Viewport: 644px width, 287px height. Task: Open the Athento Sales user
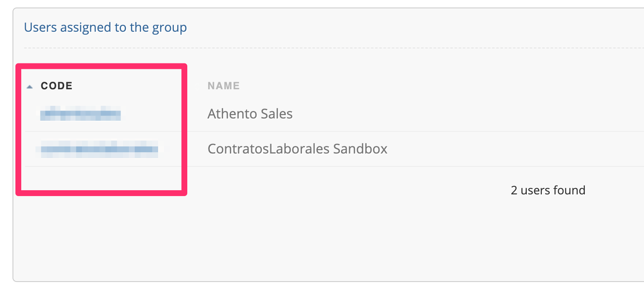(x=250, y=113)
